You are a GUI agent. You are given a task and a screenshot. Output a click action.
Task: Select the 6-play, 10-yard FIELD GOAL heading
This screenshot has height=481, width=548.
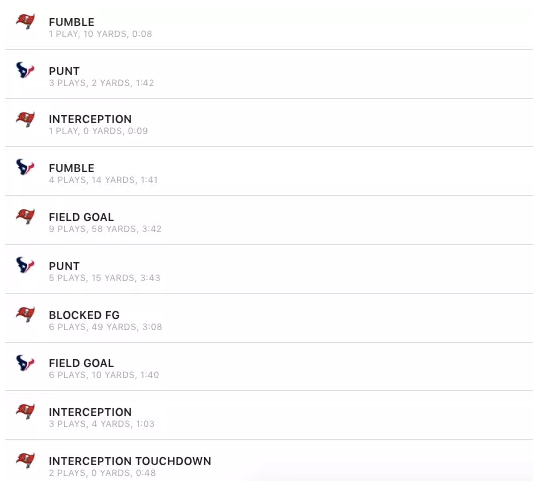pyautogui.click(x=81, y=363)
